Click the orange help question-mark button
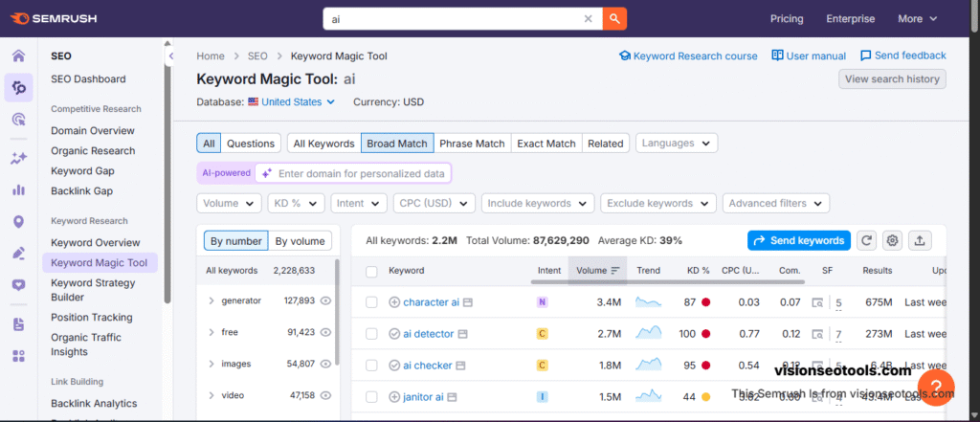Viewport: 980px width, 422px height. coord(936,387)
